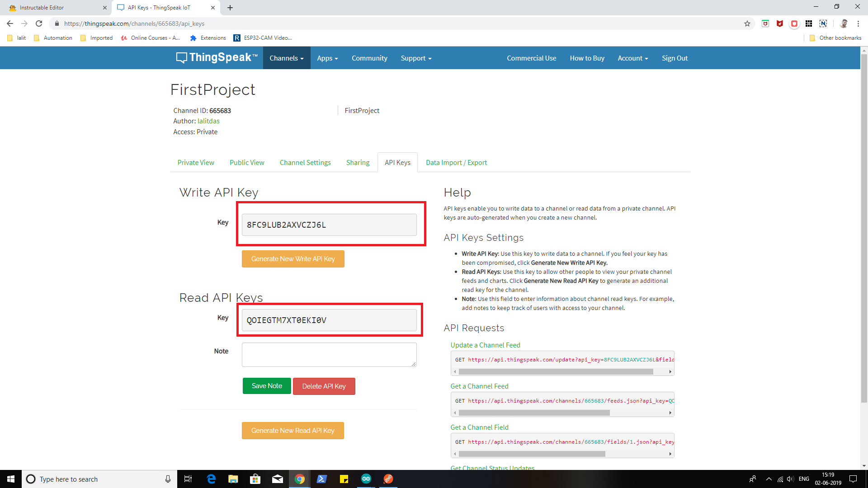Open the Extensions bookmark

[208, 38]
